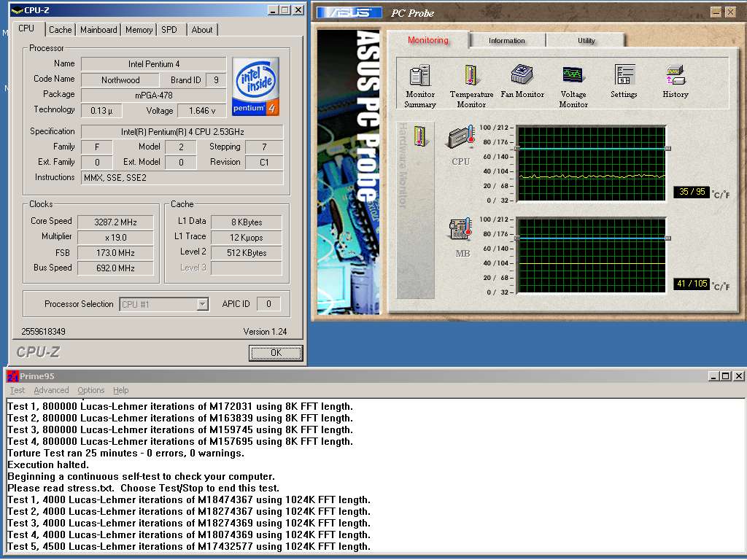Click the Bus Speed value 692.0 MHz
This screenshot has width=747, height=560.
coord(115,268)
